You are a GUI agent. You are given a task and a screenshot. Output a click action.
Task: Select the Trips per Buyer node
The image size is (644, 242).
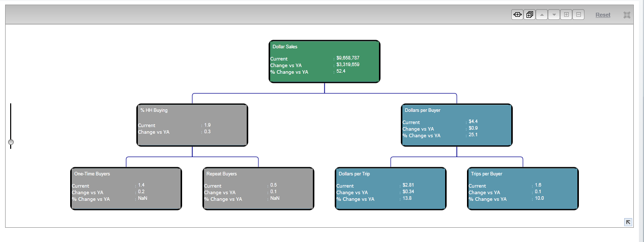click(522, 189)
